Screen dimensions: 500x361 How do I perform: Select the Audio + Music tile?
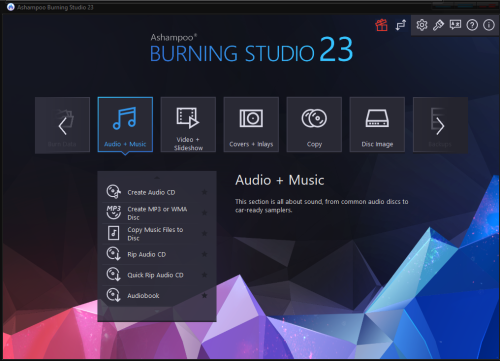coord(125,125)
